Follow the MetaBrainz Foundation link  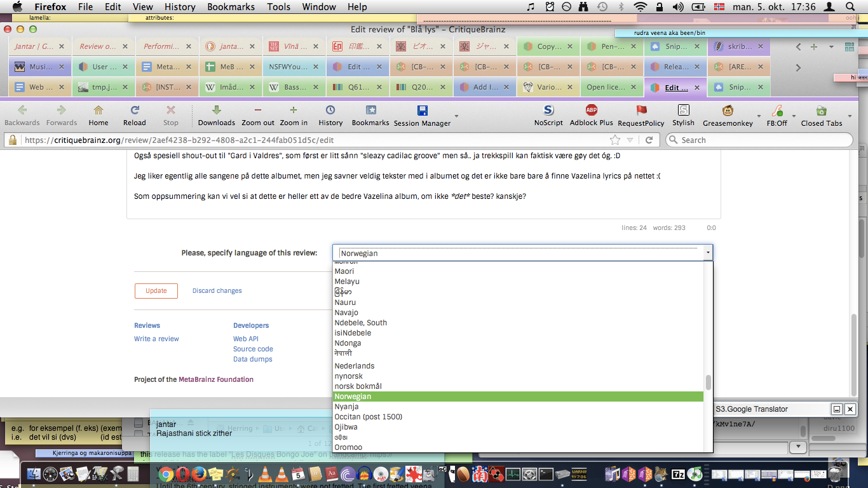(x=216, y=379)
